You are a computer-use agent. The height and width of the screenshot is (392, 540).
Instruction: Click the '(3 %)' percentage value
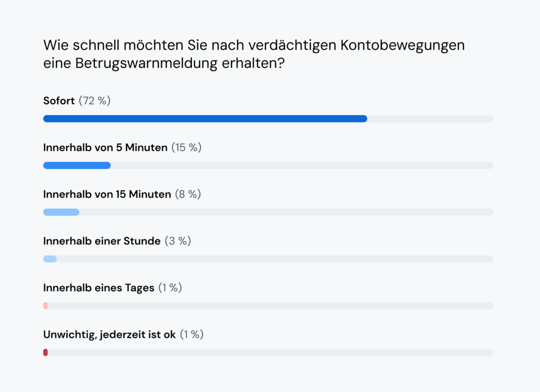(178, 241)
